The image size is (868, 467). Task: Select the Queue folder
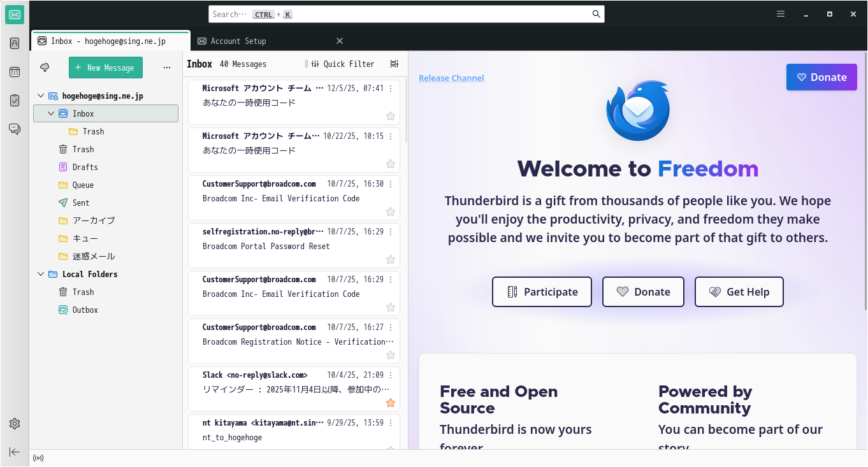coord(106,185)
